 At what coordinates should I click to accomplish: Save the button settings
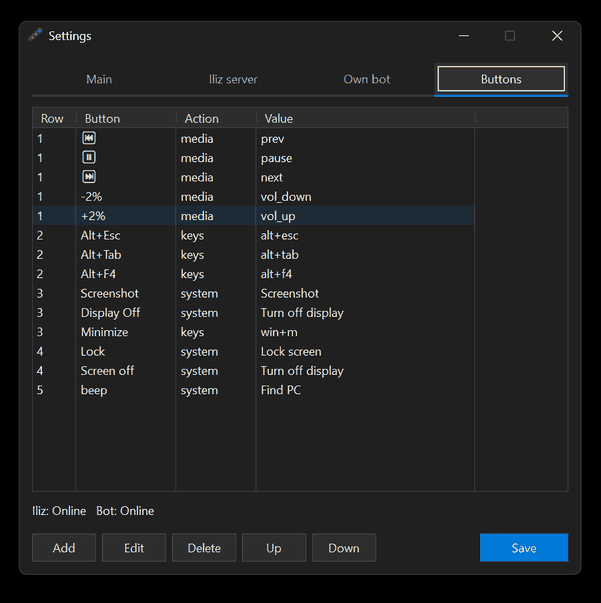tap(524, 548)
